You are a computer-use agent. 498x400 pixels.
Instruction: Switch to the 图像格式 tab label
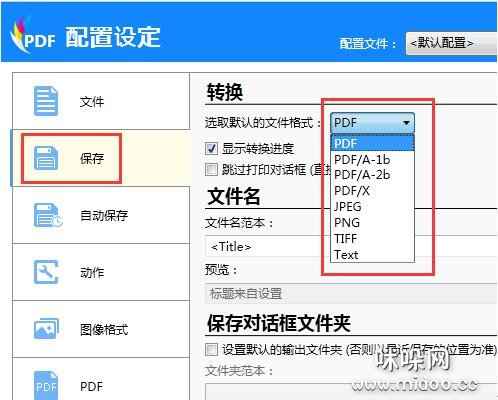104,329
